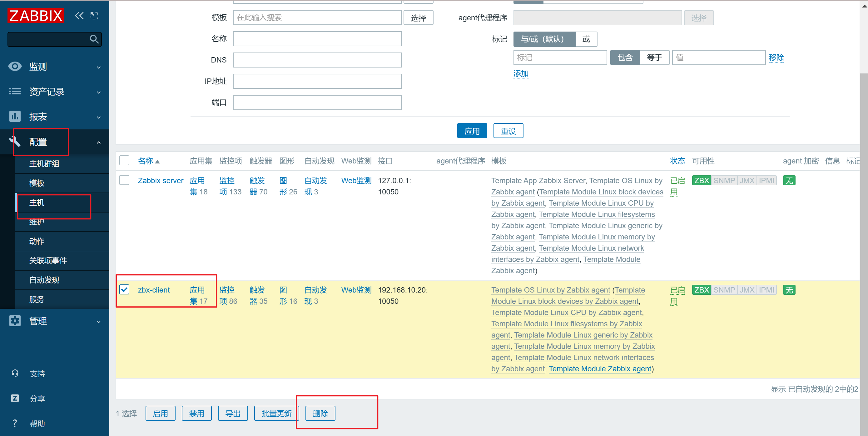
Task: Sort hosts by 状态 column
Action: [x=677, y=161]
